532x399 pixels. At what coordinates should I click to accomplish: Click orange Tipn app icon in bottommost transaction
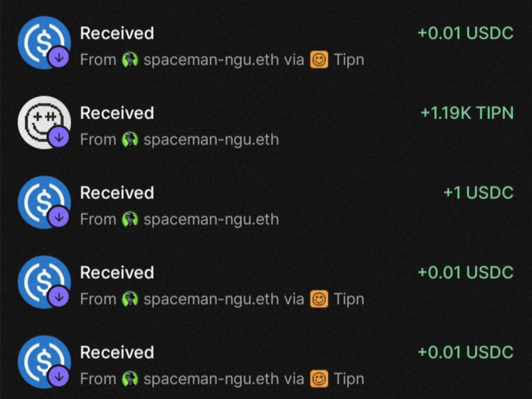pyautogui.click(x=319, y=379)
